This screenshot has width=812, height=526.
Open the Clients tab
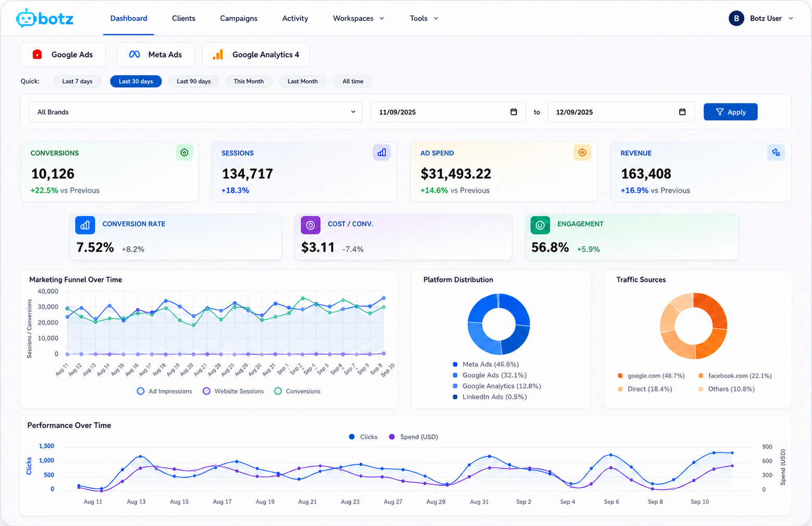tap(184, 18)
